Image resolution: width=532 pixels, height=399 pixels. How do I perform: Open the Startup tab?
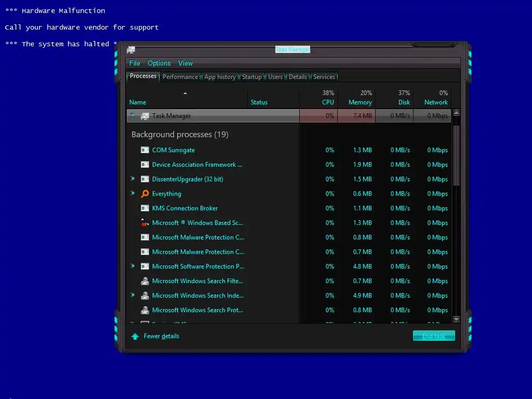pos(252,77)
